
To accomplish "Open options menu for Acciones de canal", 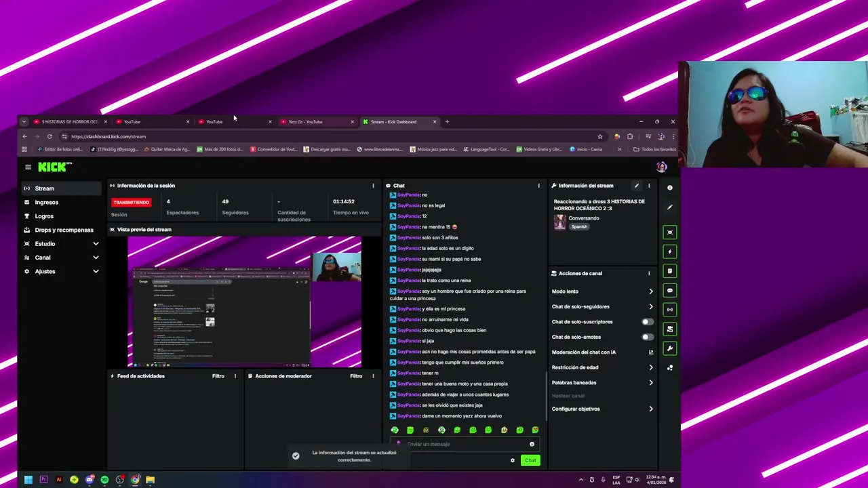I will (649, 274).
